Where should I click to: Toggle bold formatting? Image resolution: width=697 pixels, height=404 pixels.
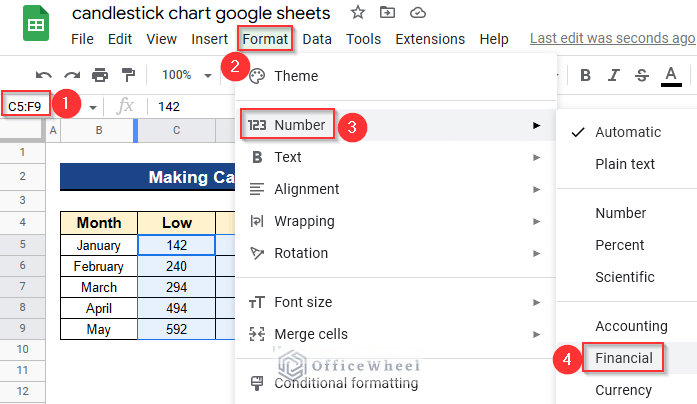pyautogui.click(x=586, y=75)
